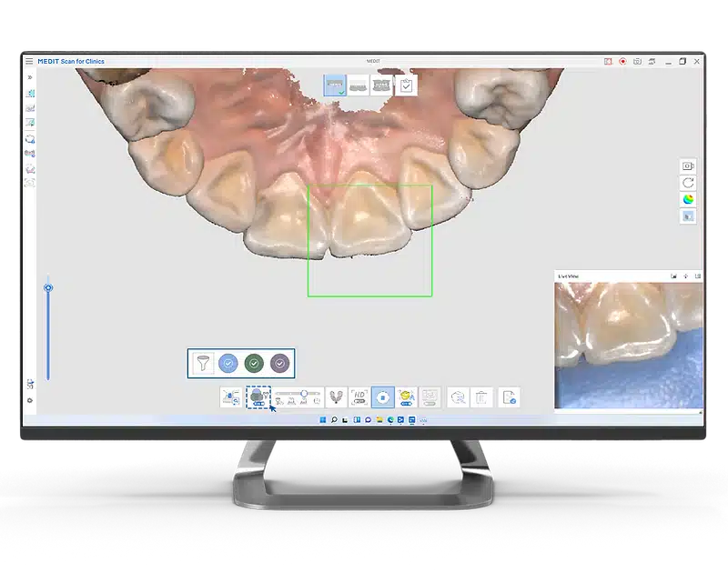Open the hamburger menu beside MEDIT title

(x=29, y=62)
